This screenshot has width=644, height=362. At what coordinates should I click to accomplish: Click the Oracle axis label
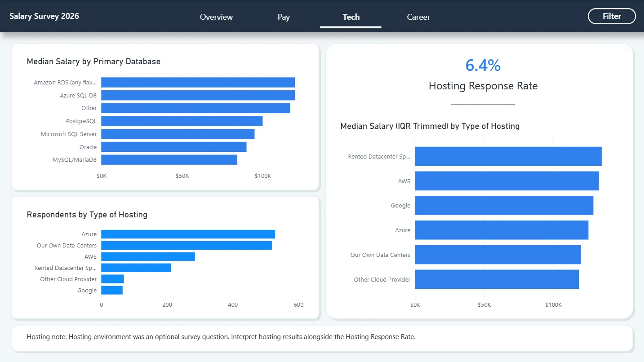(x=88, y=147)
